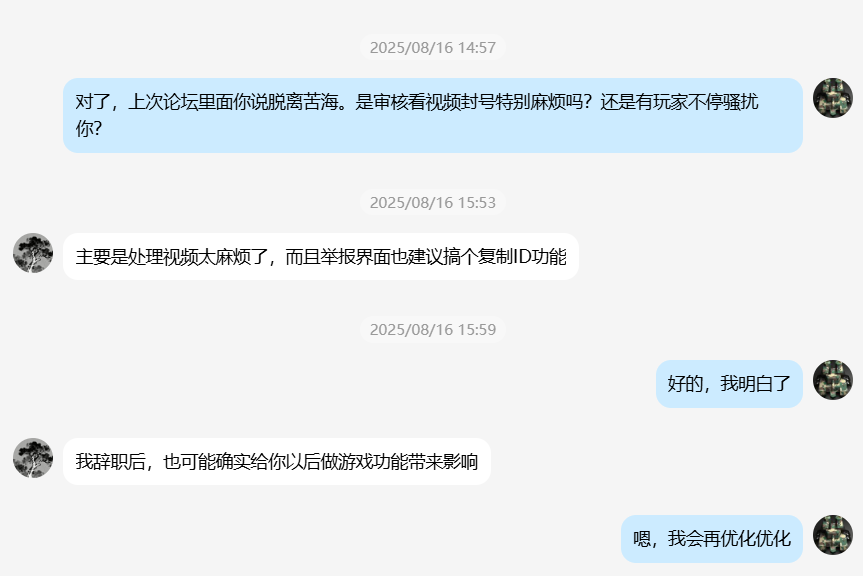Image resolution: width=863 pixels, height=576 pixels.
Task: Click the camouflage avatar beside 好的，我明白了
Action: click(833, 380)
